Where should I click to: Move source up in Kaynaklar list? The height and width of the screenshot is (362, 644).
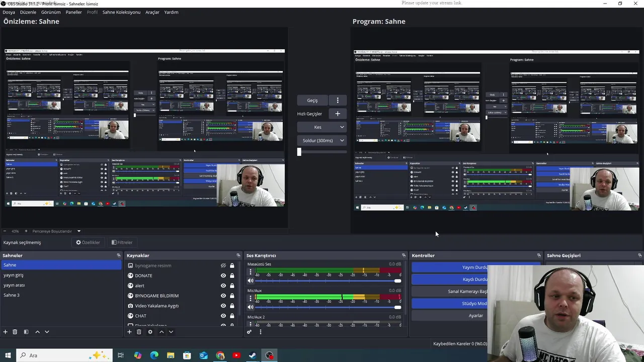click(162, 332)
